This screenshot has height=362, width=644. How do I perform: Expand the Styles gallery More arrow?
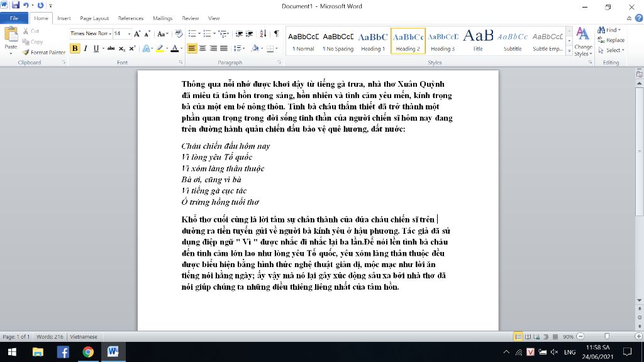pyautogui.click(x=569, y=52)
